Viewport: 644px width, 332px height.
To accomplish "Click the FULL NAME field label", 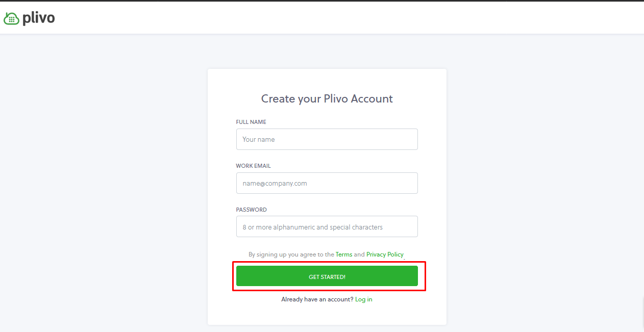I will pyautogui.click(x=251, y=122).
